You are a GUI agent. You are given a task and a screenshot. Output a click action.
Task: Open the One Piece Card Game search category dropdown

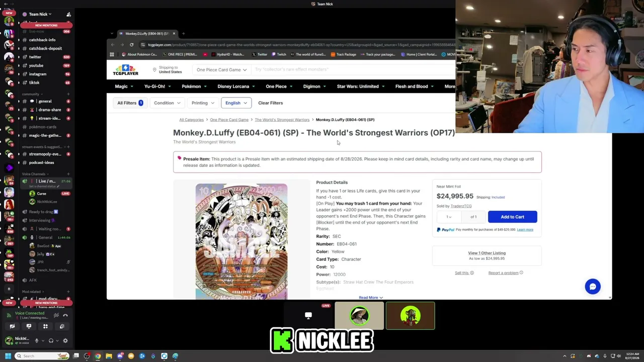click(x=221, y=70)
